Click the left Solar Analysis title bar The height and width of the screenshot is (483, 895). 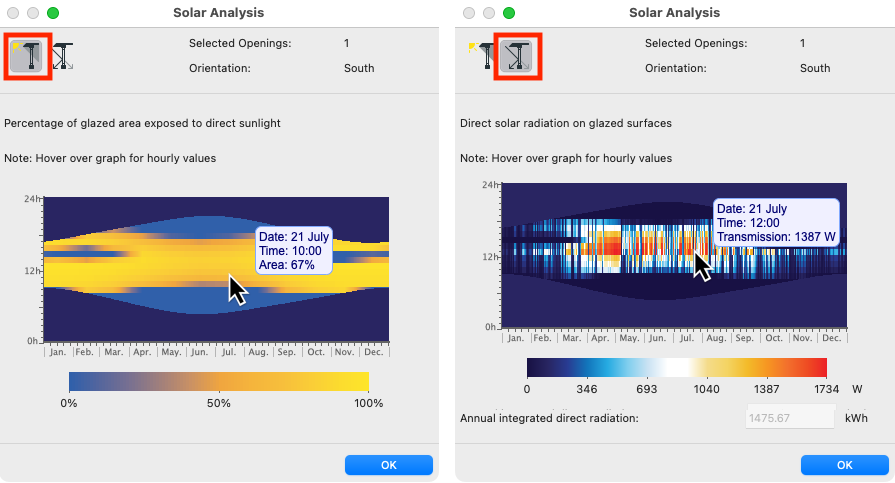(219, 13)
